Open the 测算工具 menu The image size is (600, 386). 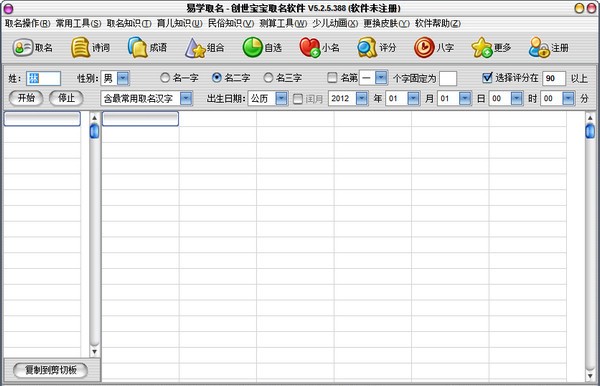283,23
